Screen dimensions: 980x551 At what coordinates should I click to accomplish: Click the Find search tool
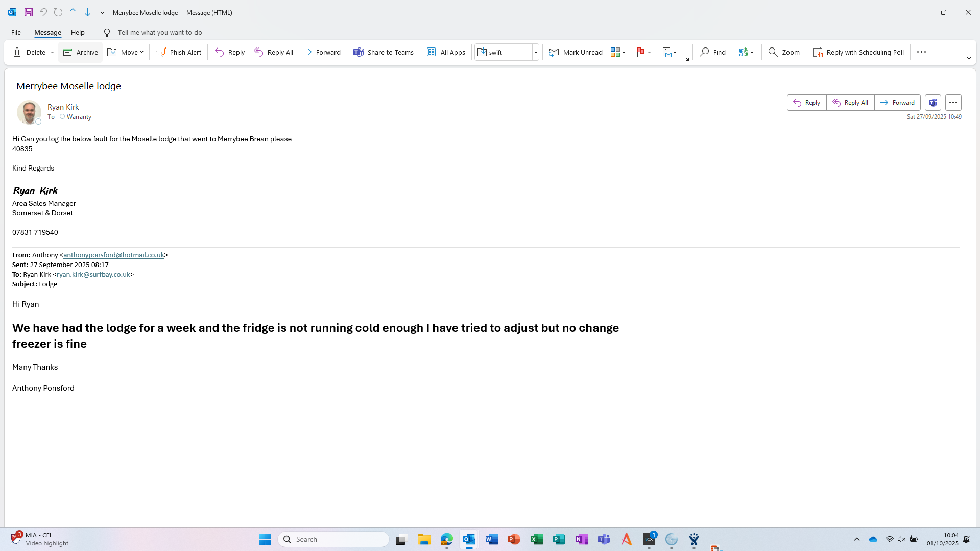(x=713, y=52)
